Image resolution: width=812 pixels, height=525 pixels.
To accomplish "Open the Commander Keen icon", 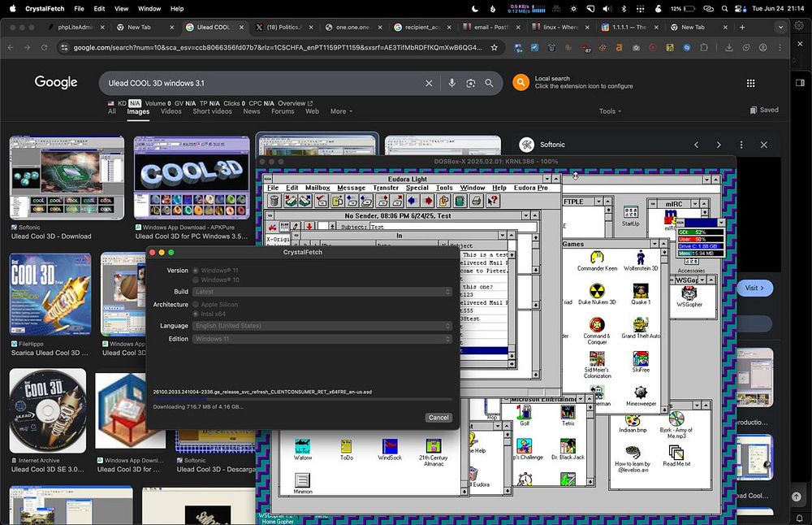I will pos(597,258).
